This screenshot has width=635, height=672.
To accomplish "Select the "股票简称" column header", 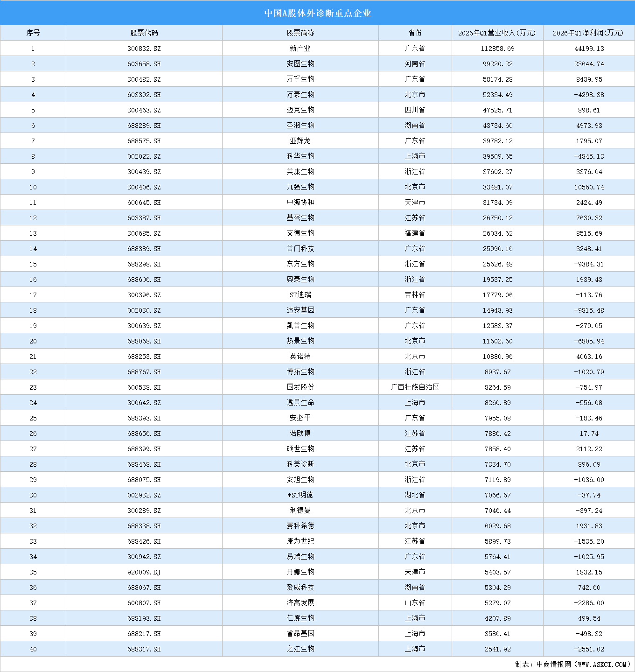I will click(x=300, y=33).
